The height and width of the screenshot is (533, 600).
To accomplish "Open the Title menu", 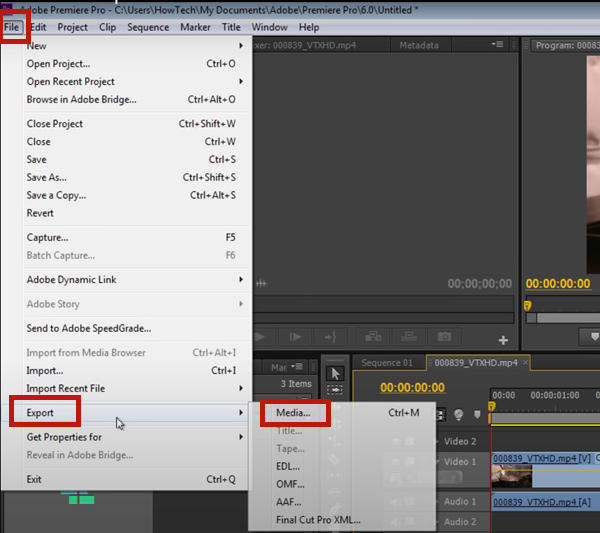I will click(231, 27).
